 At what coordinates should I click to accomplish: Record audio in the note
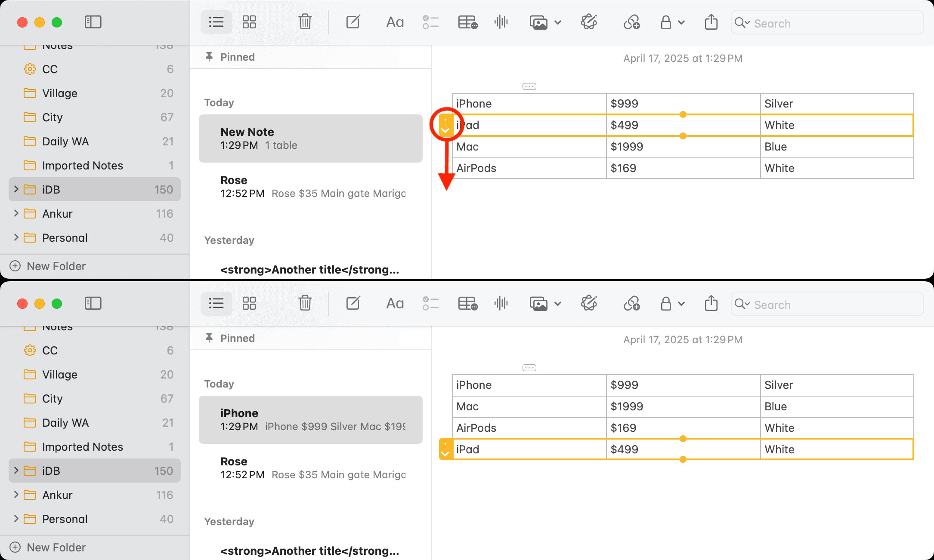point(501,22)
